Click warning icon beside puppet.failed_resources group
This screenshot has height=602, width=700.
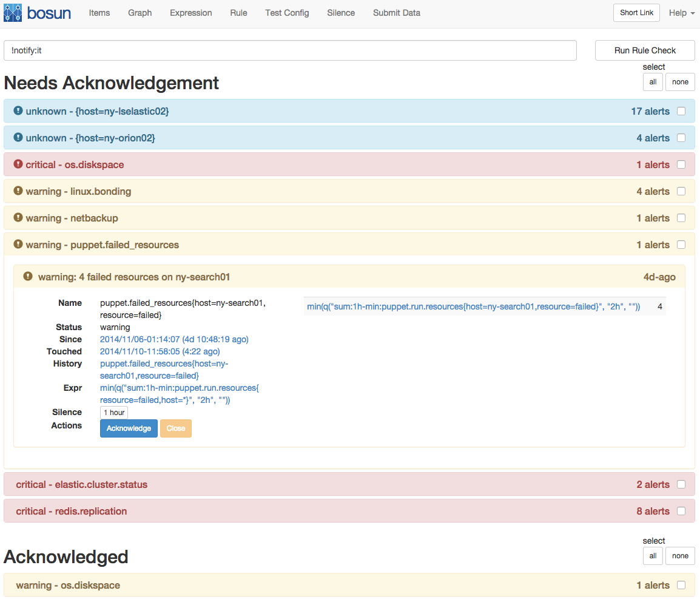[x=18, y=245]
